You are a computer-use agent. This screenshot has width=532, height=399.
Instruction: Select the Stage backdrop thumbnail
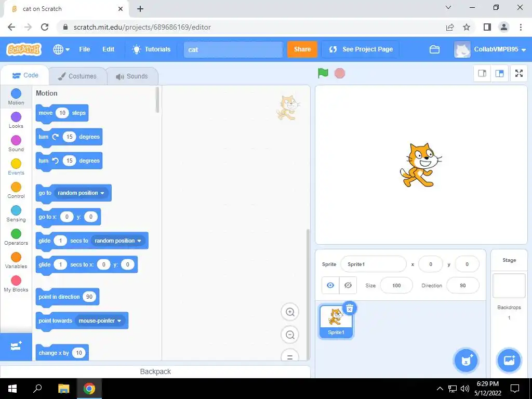pos(509,285)
